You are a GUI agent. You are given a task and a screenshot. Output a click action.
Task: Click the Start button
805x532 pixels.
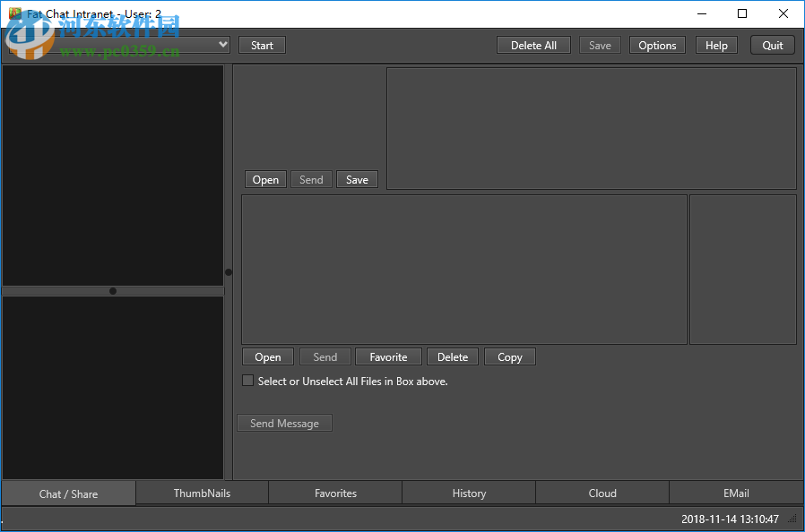pyautogui.click(x=262, y=45)
